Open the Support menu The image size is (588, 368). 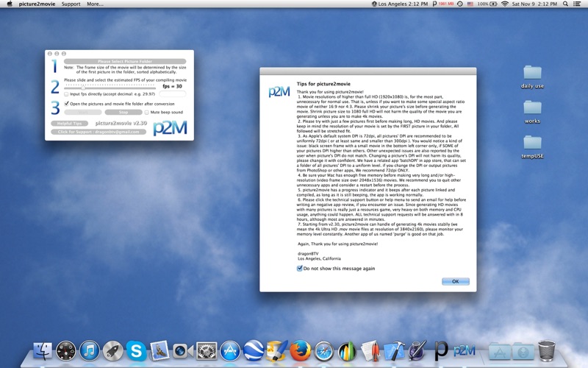tap(71, 4)
